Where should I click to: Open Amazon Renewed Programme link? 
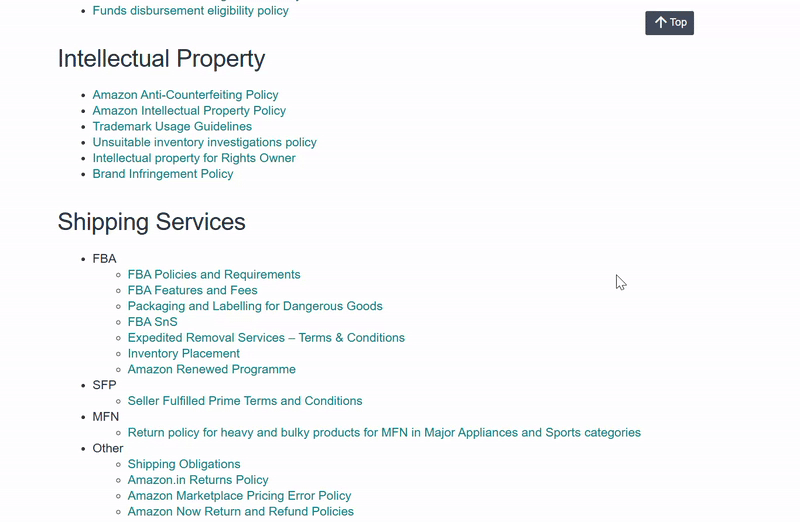pos(211,369)
